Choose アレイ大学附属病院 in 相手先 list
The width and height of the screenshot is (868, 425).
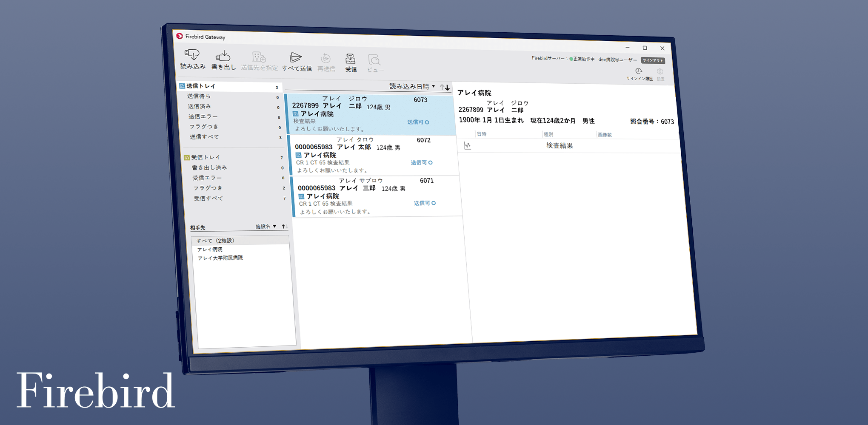(x=241, y=258)
